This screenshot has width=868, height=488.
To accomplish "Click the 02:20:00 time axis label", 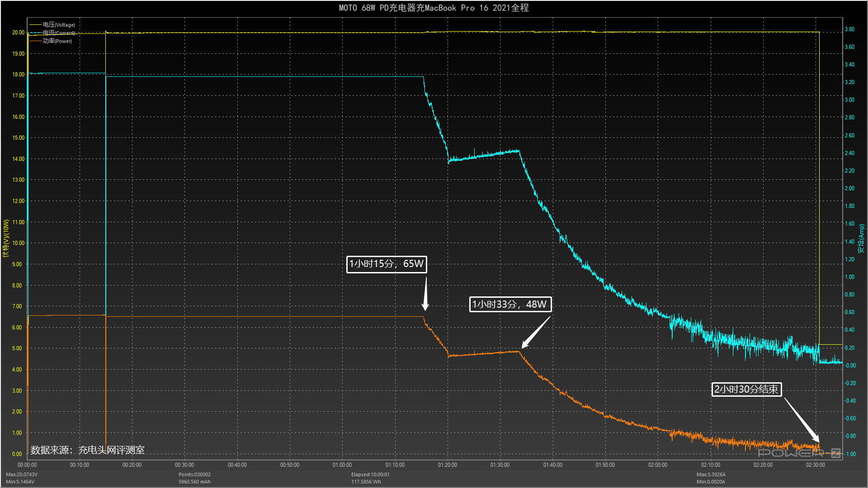I will (x=763, y=465).
